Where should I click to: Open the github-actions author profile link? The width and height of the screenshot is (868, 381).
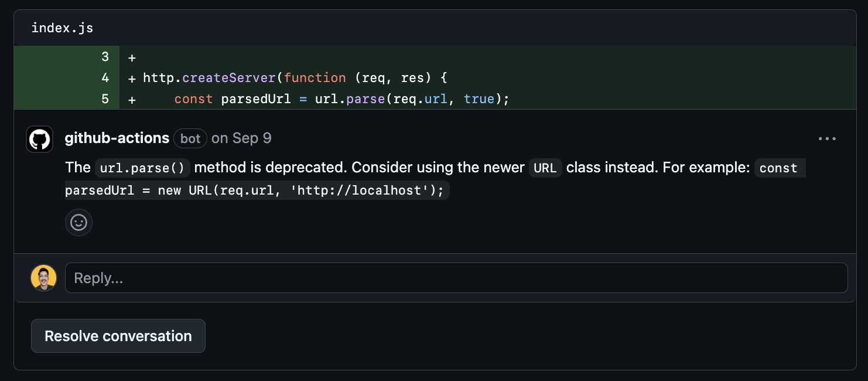pos(117,138)
